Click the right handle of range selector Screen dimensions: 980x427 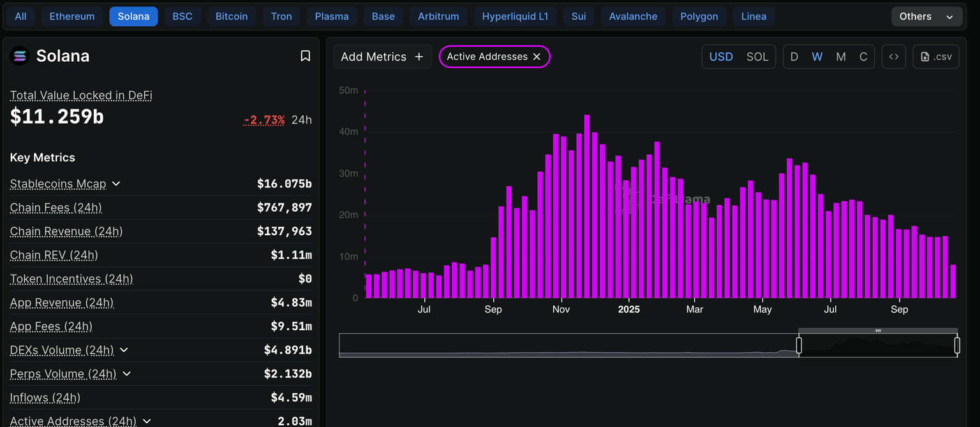pyautogui.click(x=957, y=345)
